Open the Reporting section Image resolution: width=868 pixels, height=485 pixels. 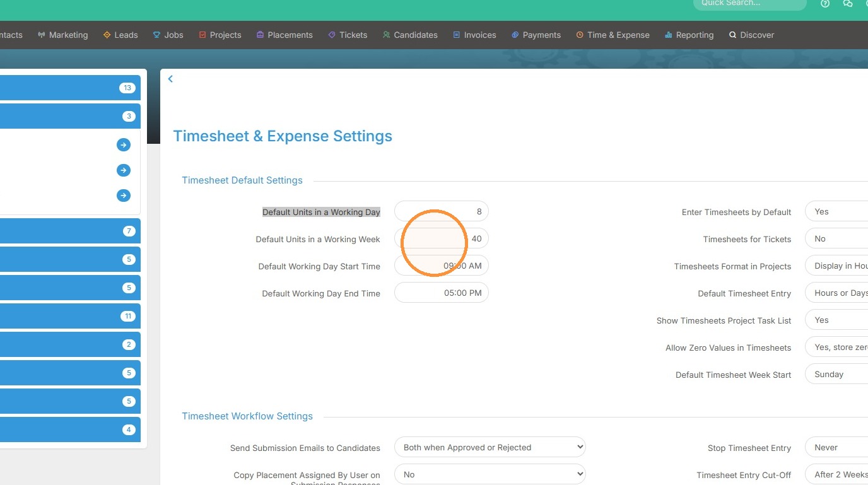tap(689, 35)
